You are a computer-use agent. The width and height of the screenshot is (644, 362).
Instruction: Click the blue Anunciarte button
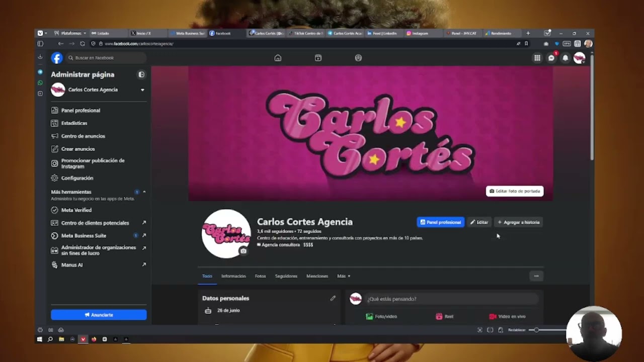point(99,315)
